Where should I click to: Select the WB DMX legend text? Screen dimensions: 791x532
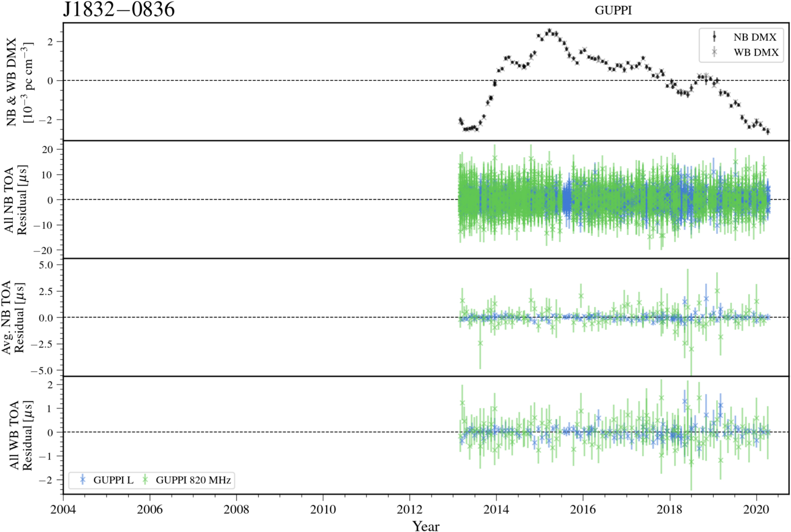pyautogui.click(x=755, y=53)
